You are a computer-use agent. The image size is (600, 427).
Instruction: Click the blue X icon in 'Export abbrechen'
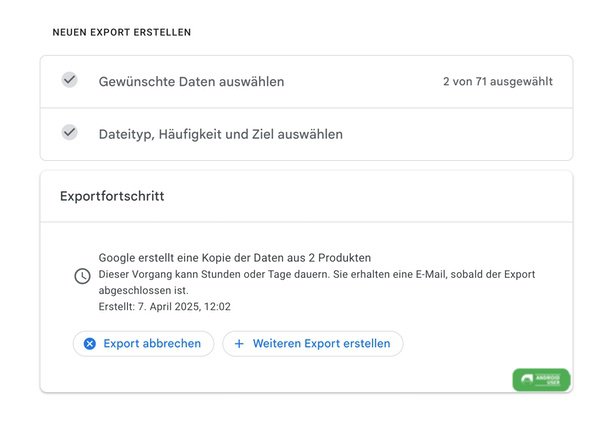pyautogui.click(x=90, y=344)
